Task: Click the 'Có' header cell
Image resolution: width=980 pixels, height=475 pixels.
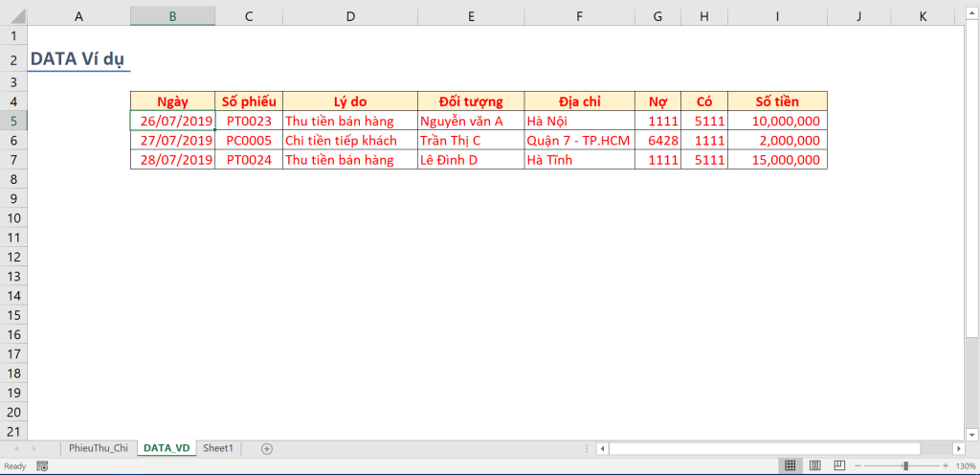Action: [704, 102]
